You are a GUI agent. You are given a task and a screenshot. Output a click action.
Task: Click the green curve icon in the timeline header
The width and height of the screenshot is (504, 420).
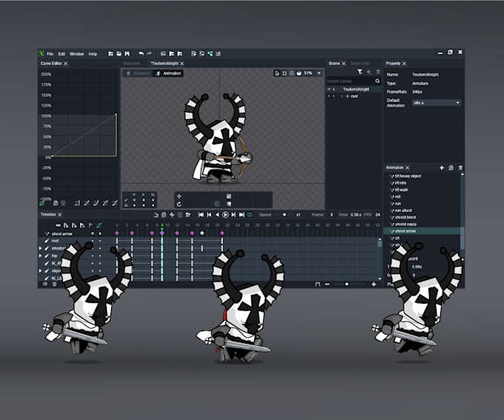(99, 225)
